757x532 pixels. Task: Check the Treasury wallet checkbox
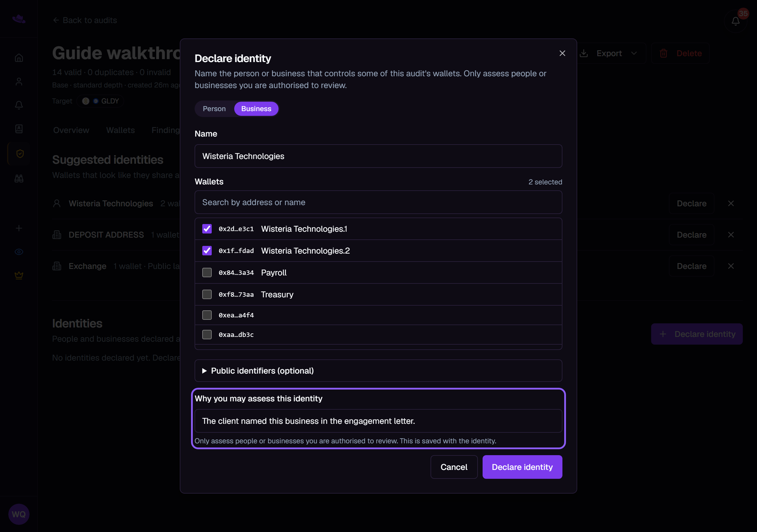coord(207,294)
